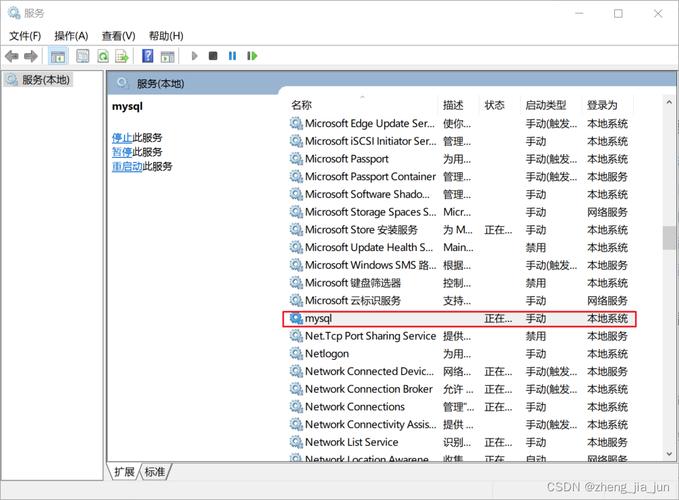Viewport: 679px width, 500px height.
Task: Click the mysql service gear icon
Action: pyautogui.click(x=296, y=318)
